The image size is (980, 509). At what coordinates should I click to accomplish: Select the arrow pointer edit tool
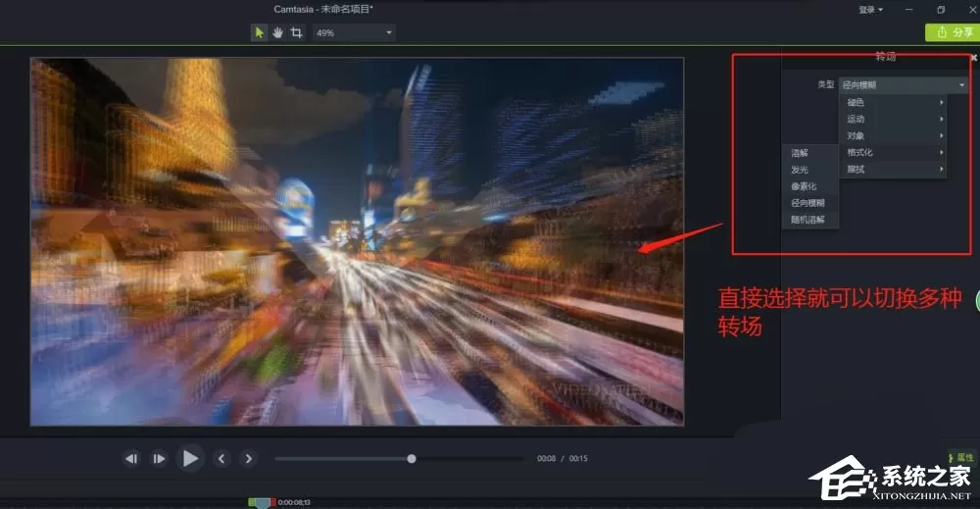click(259, 32)
